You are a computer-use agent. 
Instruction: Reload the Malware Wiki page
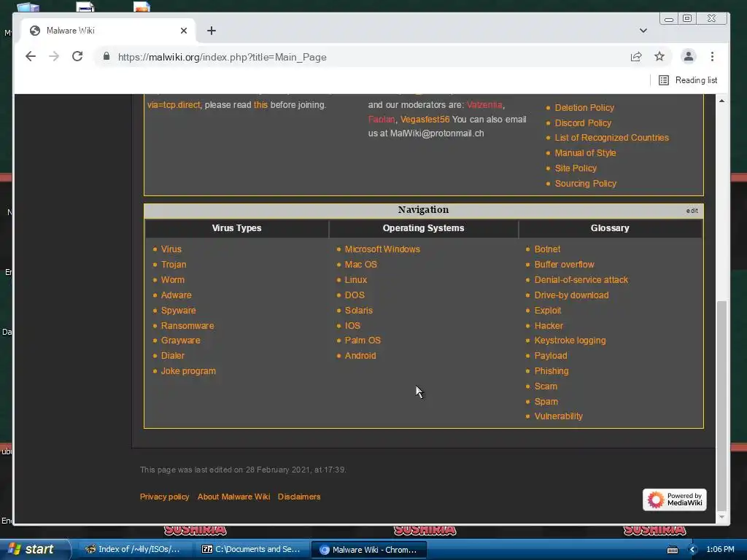point(77,57)
